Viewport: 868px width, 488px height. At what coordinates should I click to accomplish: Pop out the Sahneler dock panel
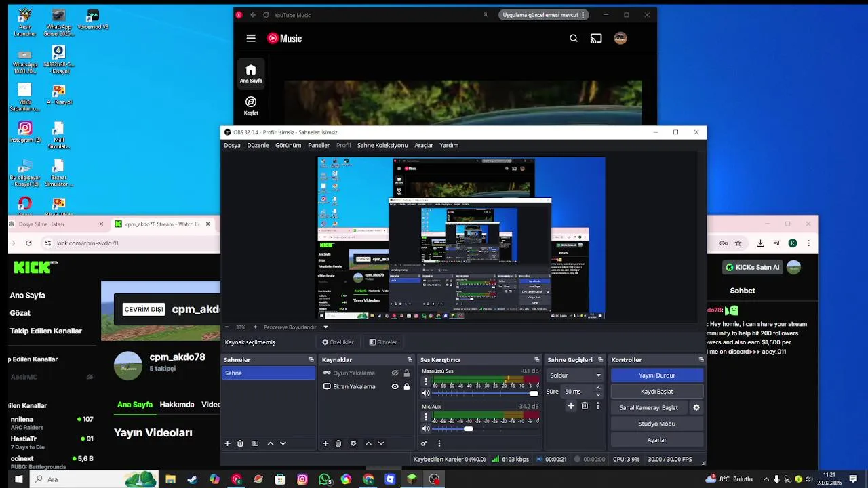[311, 360]
